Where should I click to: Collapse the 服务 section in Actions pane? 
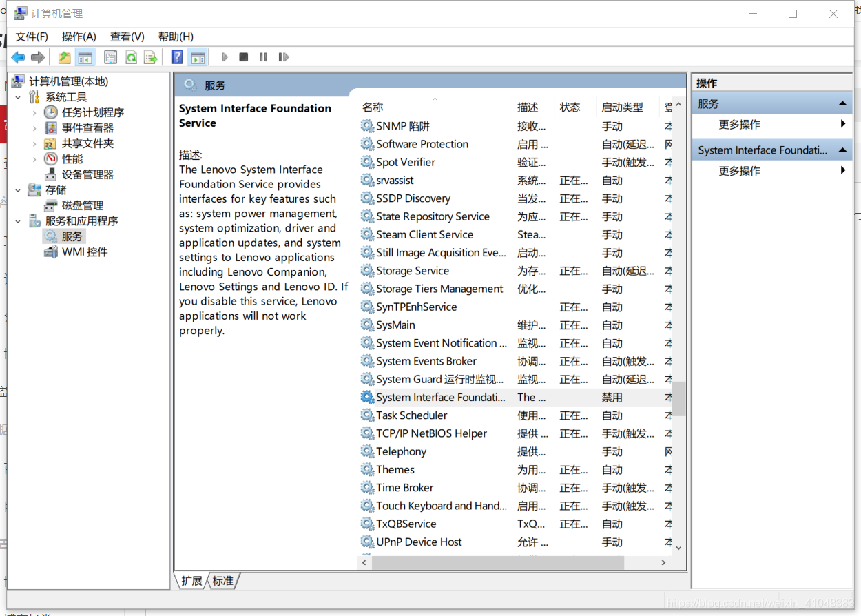click(842, 103)
